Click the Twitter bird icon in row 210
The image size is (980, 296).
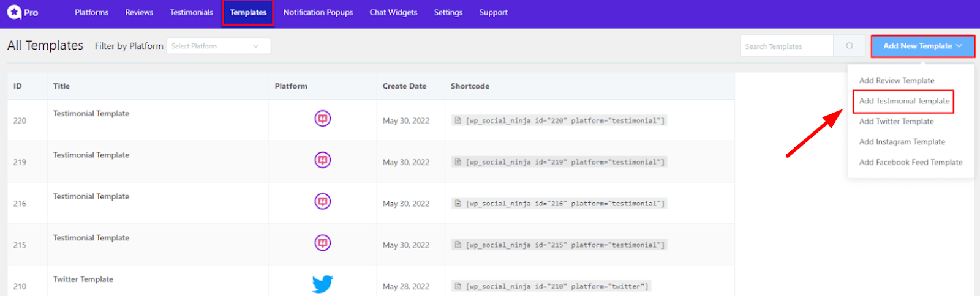[x=323, y=284]
